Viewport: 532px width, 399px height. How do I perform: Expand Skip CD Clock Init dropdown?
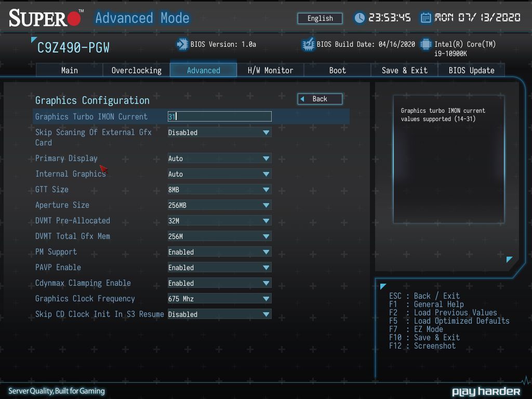point(220,314)
